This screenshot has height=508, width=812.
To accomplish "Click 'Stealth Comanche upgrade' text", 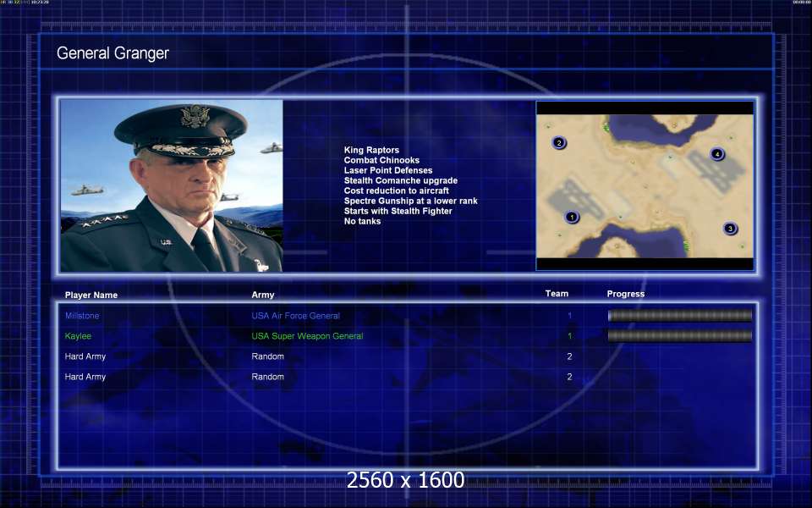I will pyautogui.click(x=401, y=180).
